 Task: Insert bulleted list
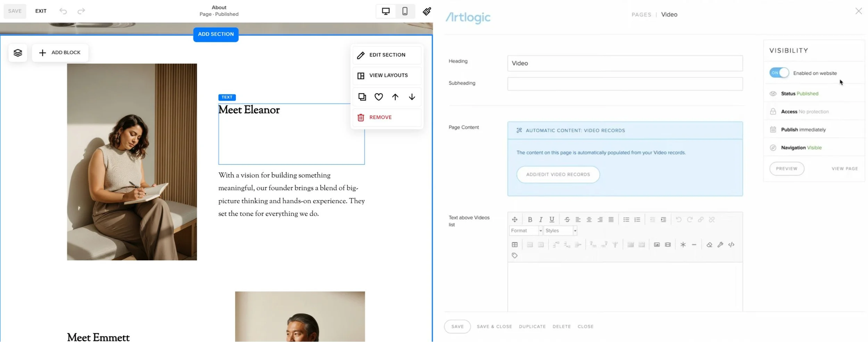click(626, 219)
